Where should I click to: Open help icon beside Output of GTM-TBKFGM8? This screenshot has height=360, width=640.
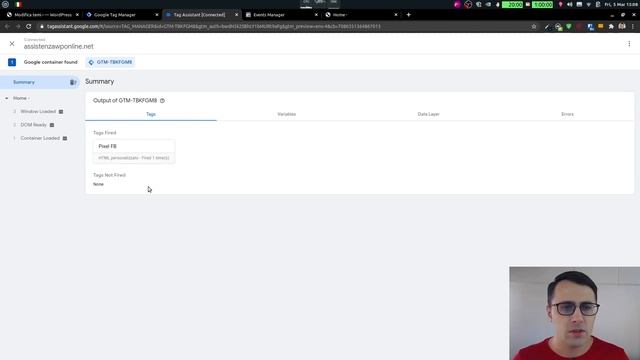click(x=162, y=100)
